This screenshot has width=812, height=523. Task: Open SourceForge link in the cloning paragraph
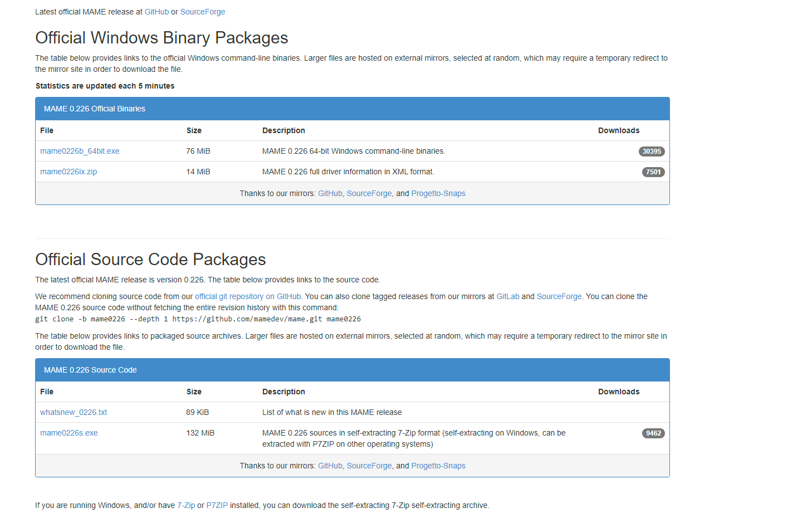coord(559,296)
